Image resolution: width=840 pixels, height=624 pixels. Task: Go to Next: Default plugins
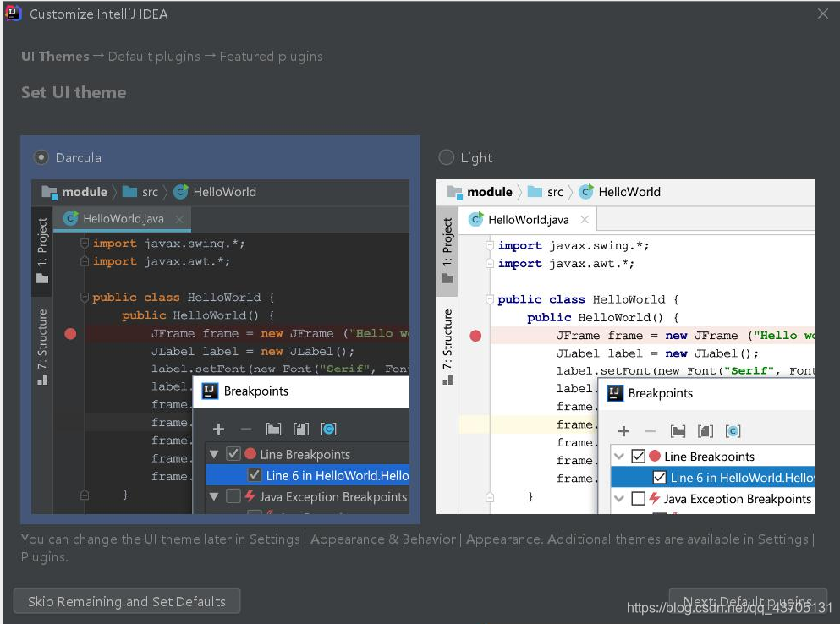click(x=747, y=601)
